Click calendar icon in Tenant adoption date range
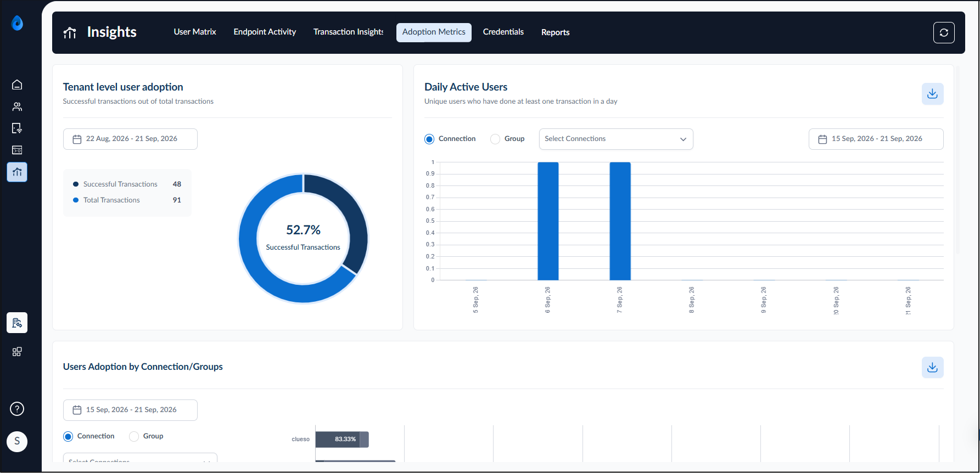 point(77,139)
